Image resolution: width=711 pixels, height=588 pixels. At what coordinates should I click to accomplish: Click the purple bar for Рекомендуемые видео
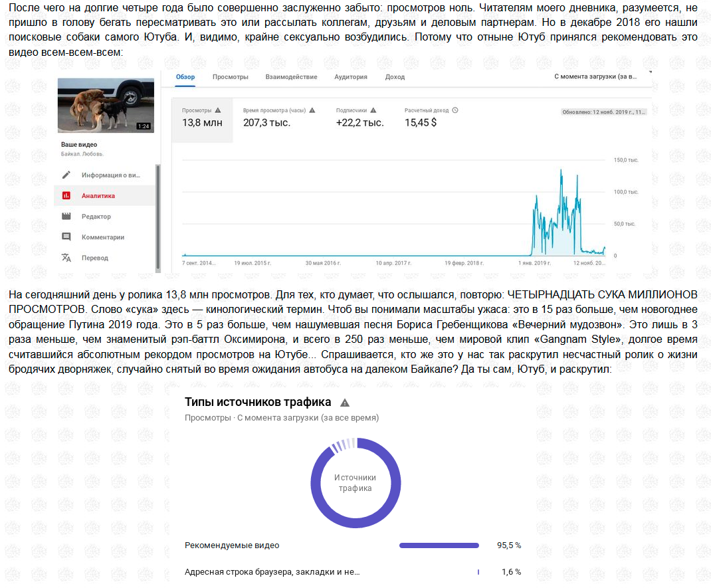coord(439,545)
